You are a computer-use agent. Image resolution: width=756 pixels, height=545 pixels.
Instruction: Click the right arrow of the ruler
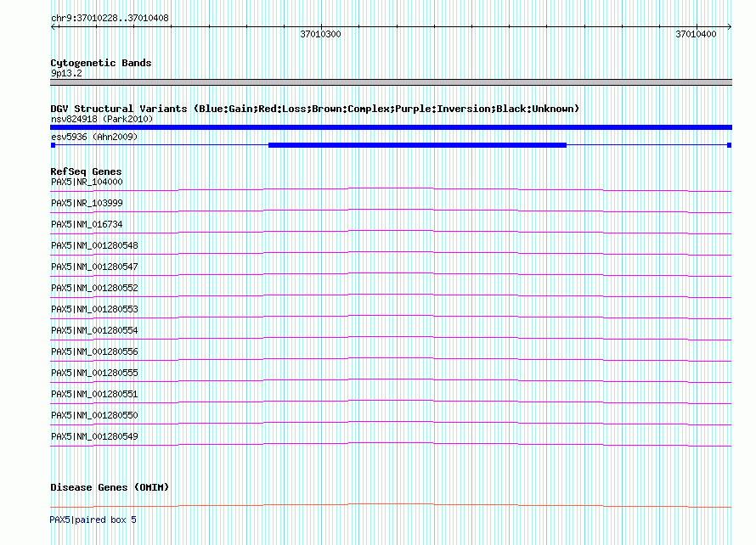tap(729, 27)
